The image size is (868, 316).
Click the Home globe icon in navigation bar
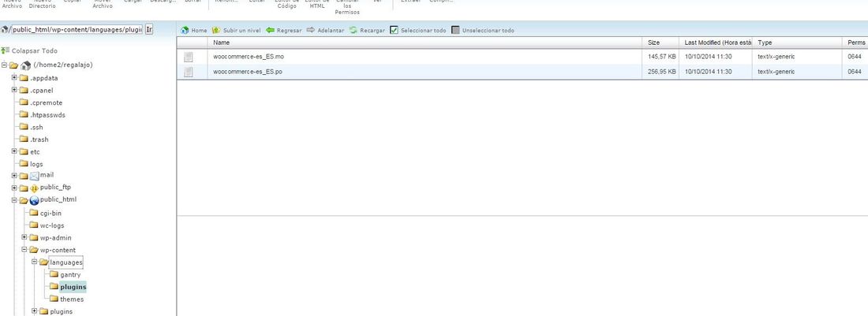click(x=185, y=30)
